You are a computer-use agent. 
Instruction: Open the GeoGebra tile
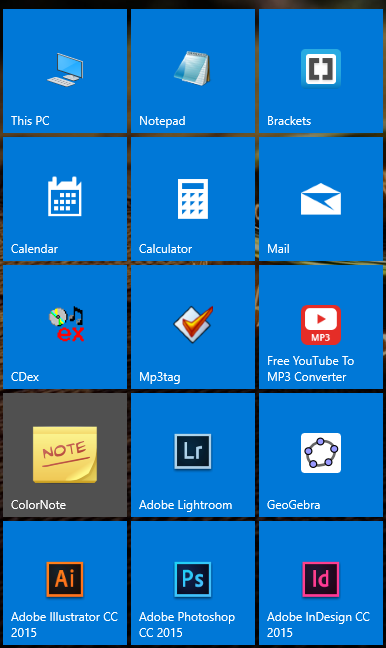pyautogui.click(x=321, y=455)
